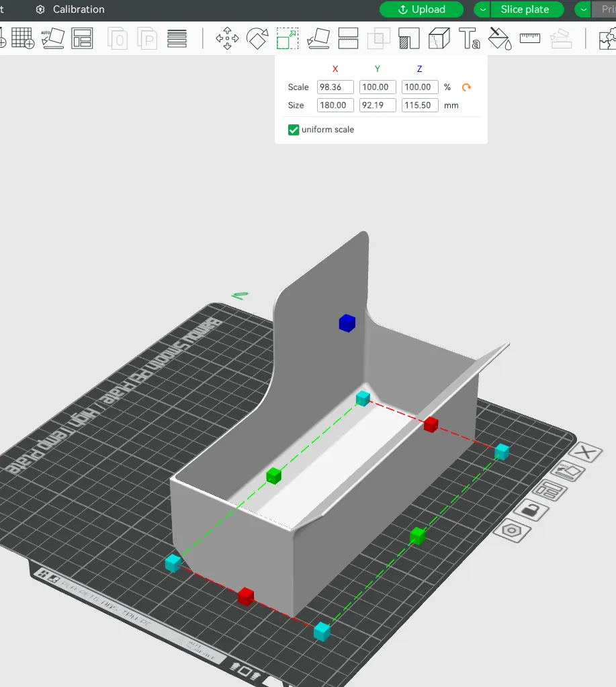616x687 pixels.
Task: Click the delete plate icon
Action: [x=585, y=452]
